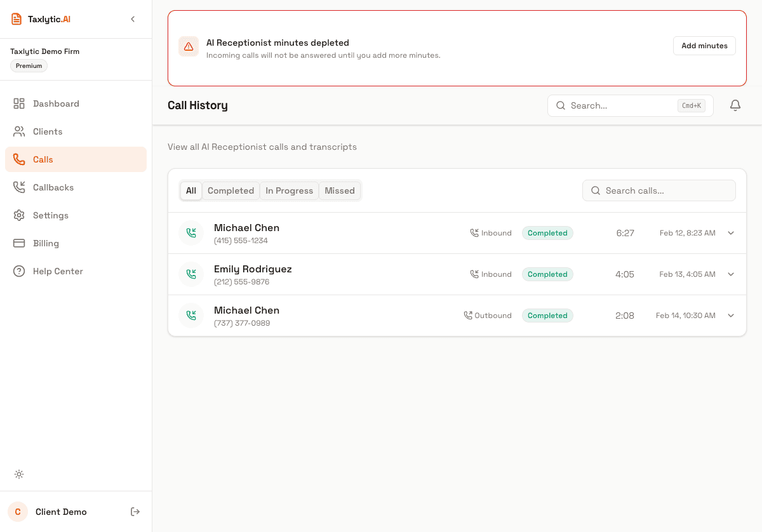This screenshot has height=532, width=762.
Task: Click the alert triangle on the minutes warning
Action: tap(189, 46)
